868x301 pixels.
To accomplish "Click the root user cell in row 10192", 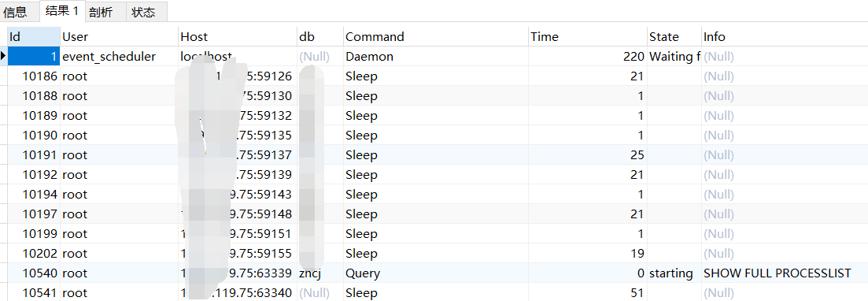I will 119,175.
